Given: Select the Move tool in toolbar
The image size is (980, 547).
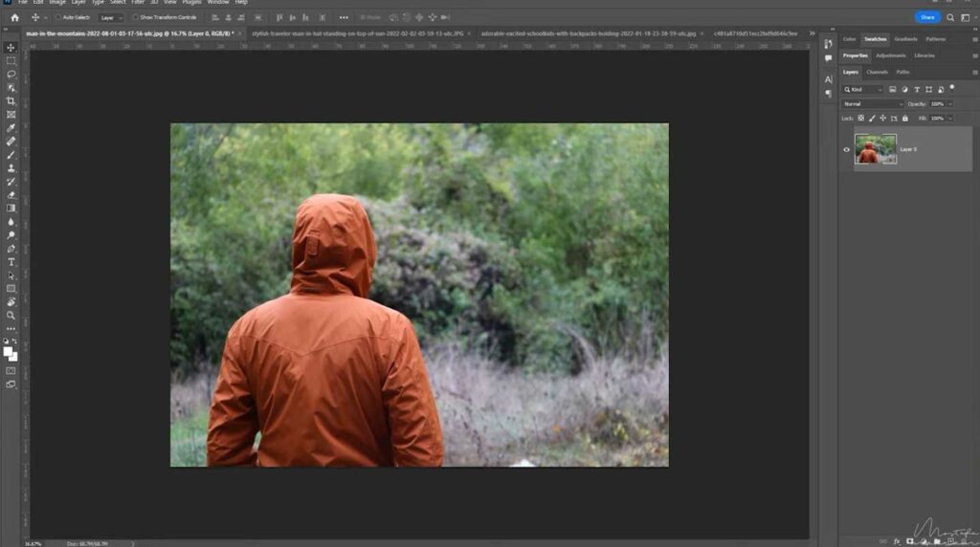Looking at the screenshot, I should pos(11,48).
